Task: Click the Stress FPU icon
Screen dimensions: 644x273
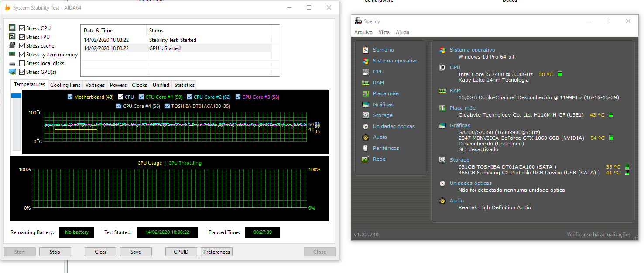Action: [x=12, y=37]
